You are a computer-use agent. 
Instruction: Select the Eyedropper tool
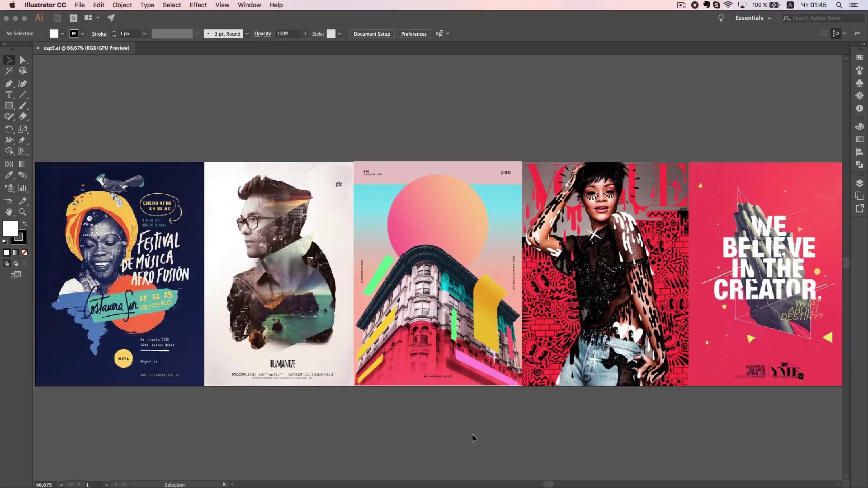coord(9,175)
